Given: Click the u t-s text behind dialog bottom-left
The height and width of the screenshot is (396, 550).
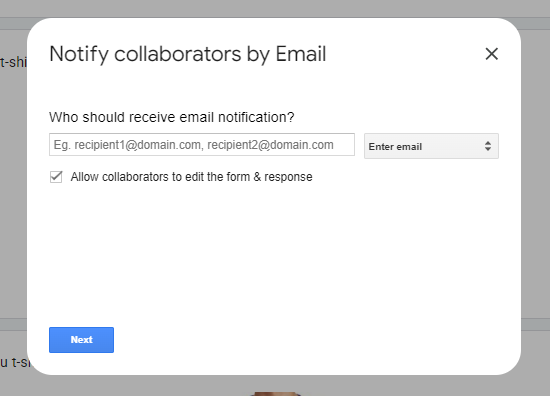Looking at the screenshot, I should point(14,362).
